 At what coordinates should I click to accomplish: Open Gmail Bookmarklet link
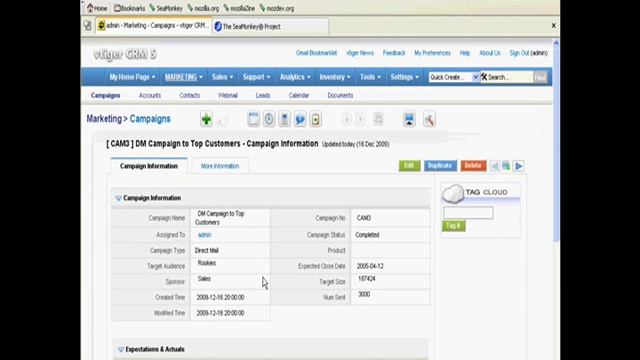coord(316,53)
